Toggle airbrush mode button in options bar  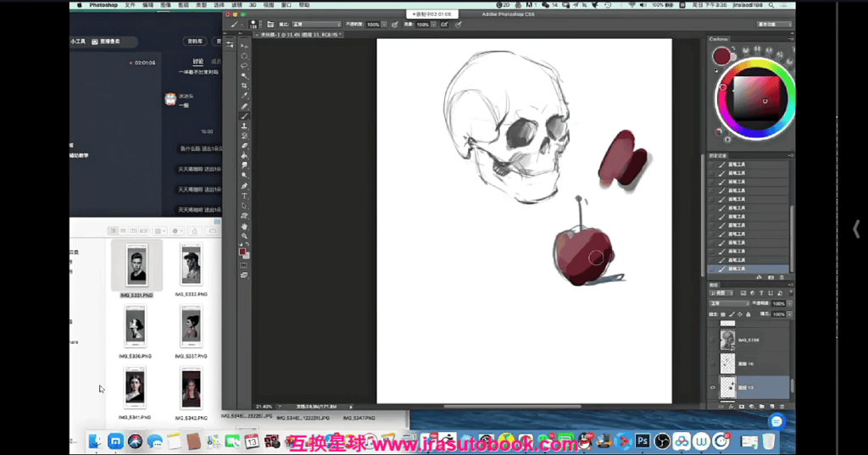444,25
